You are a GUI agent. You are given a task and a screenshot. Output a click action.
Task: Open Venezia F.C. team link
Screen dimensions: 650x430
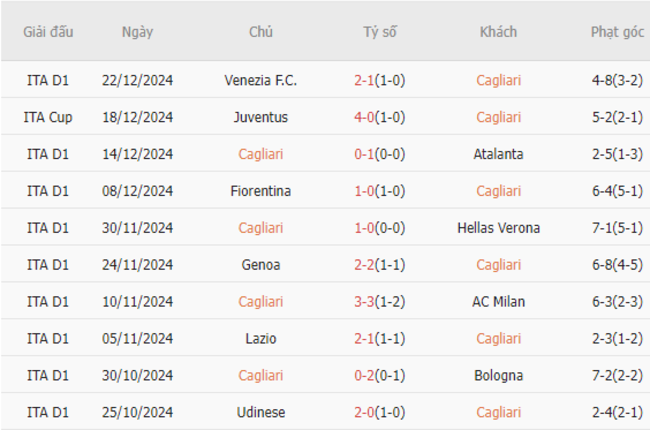(x=261, y=80)
